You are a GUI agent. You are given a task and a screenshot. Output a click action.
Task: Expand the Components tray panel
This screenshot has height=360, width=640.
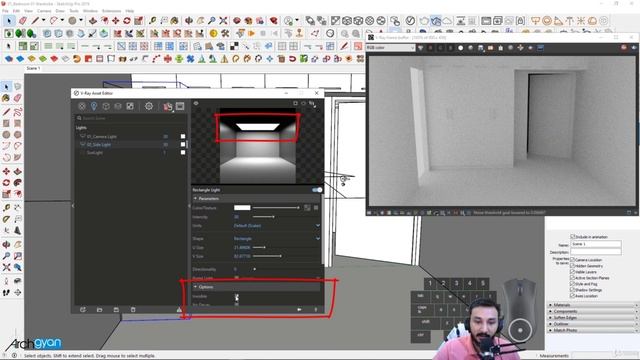(x=593, y=311)
